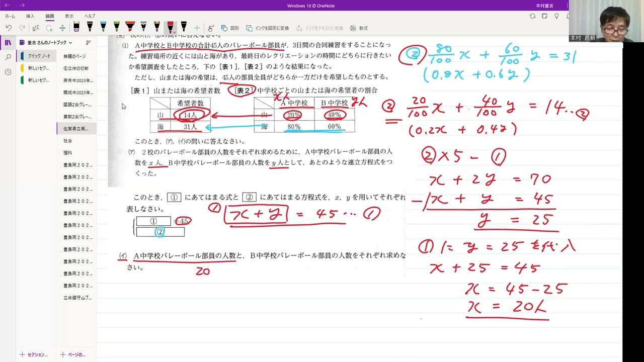Open the ホーム ribbon tab
This screenshot has width=644, height=362.
click(x=10, y=16)
